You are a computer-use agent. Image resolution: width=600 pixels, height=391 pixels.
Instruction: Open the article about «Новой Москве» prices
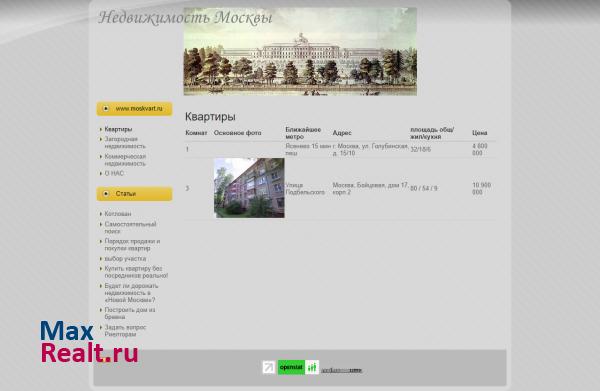(x=131, y=293)
